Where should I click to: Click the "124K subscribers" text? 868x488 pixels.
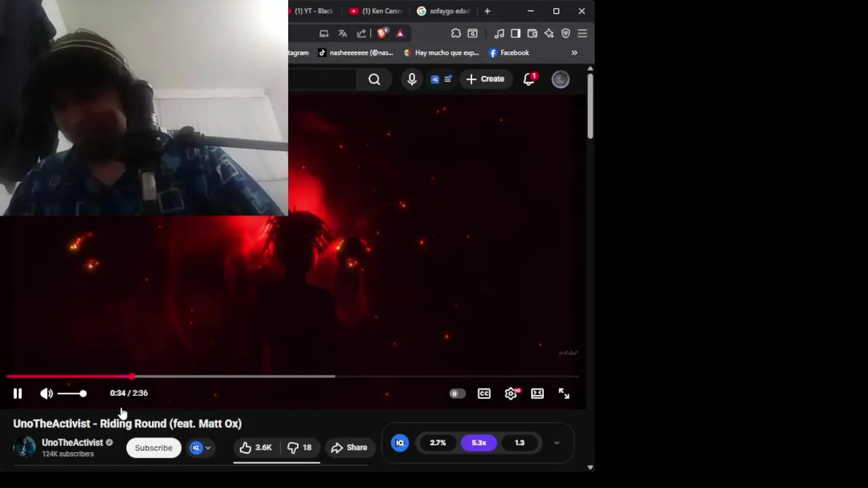coord(68,454)
